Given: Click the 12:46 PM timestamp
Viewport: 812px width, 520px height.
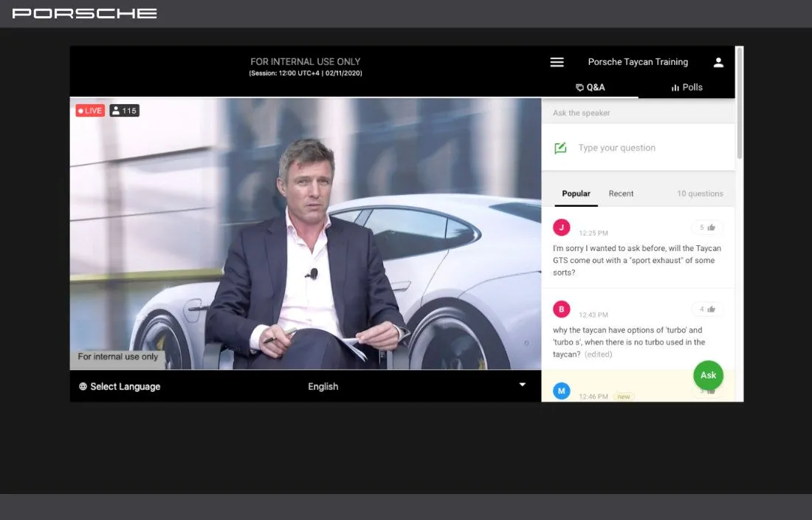Looking at the screenshot, I should [593, 397].
